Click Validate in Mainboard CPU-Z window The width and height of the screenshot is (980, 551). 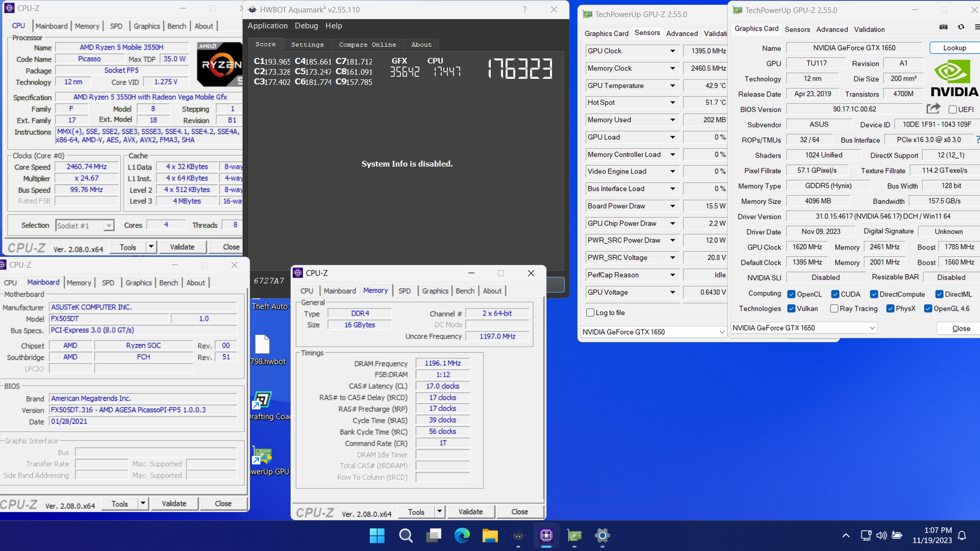point(174,504)
